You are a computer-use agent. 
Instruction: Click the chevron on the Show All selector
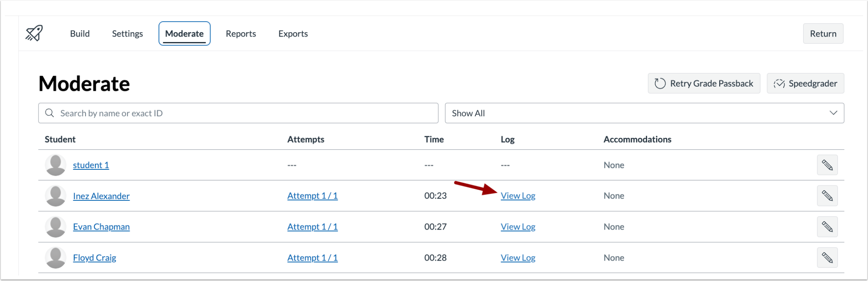click(833, 113)
